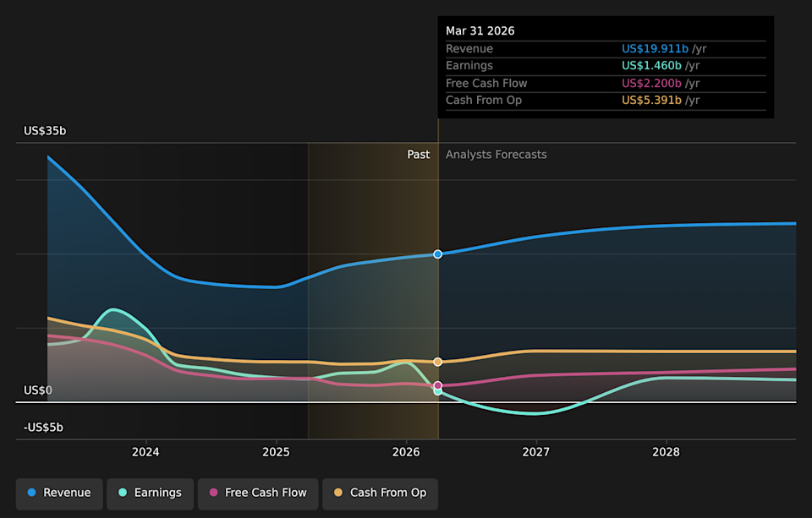Click the US$19.911b revenue value
This screenshot has width=812, height=518.
pyautogui.click(x=655, y=49)
